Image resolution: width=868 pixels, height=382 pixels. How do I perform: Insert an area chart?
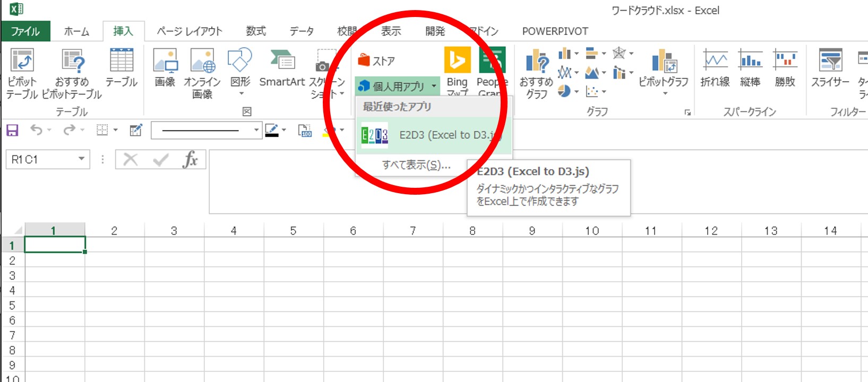coord(592,72)
